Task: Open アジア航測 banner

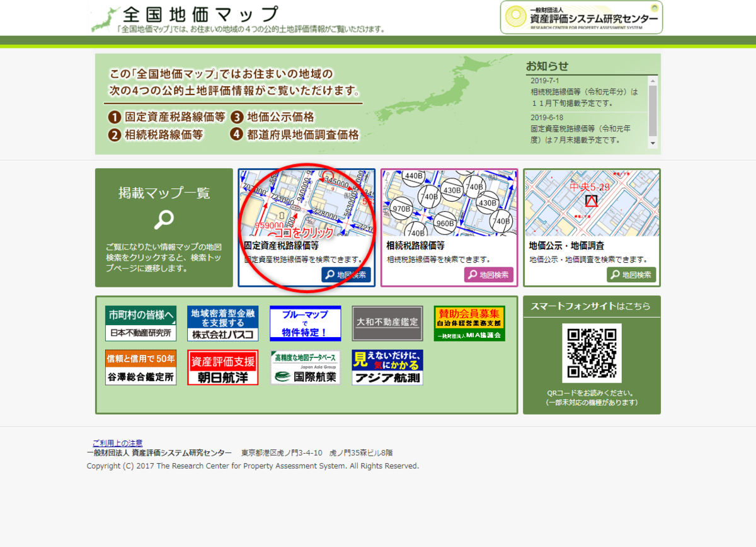Action: click(387, 367)
